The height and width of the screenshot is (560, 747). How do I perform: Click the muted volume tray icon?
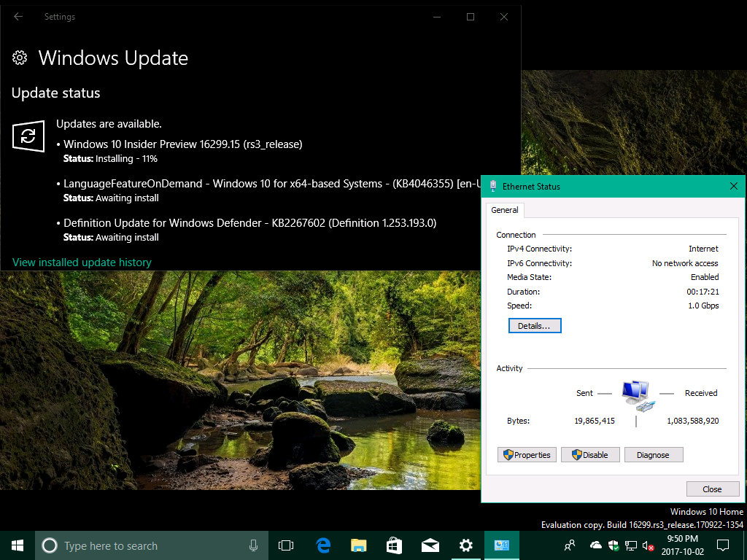click(648, 545)
